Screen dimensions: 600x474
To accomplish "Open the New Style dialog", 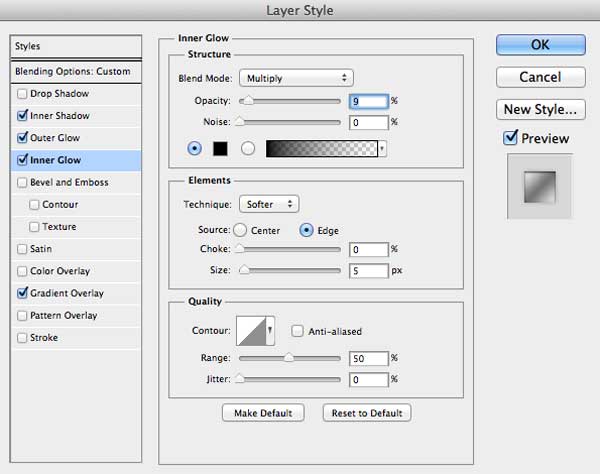I will coord(540,109).
